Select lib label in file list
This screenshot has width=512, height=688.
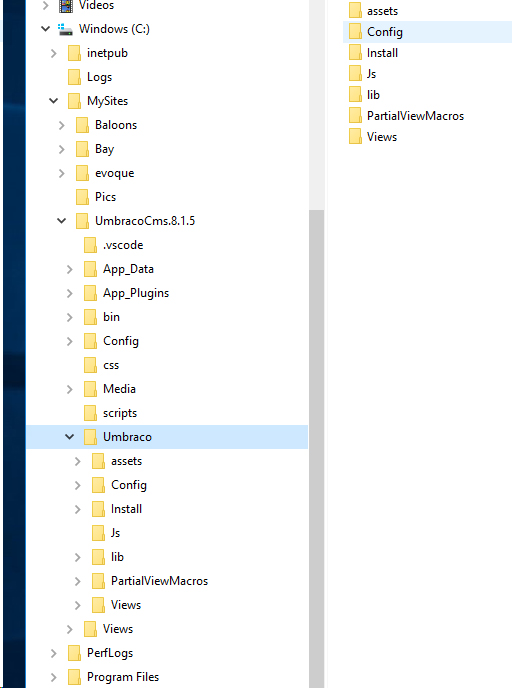[373, 95]
